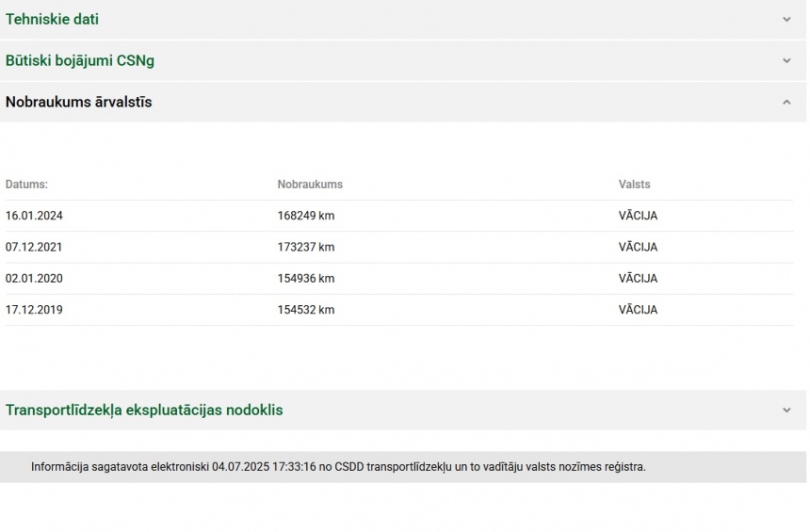Screen dimensions: 810x532
Task: Click the Valsts column header
Action: point(634,185)
